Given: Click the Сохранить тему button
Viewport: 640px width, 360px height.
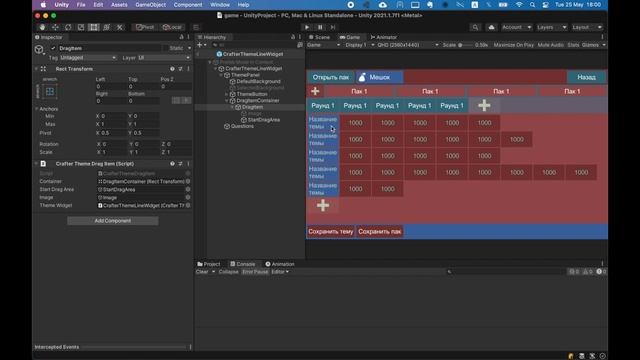Looking at the screenshot, I should click(331, 231).
